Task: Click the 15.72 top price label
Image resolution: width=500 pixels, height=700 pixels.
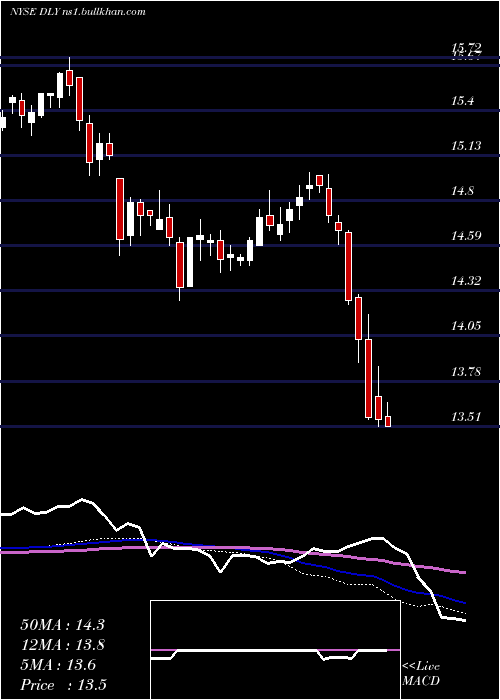Action: pyautogui.click(x=466, y=47)
